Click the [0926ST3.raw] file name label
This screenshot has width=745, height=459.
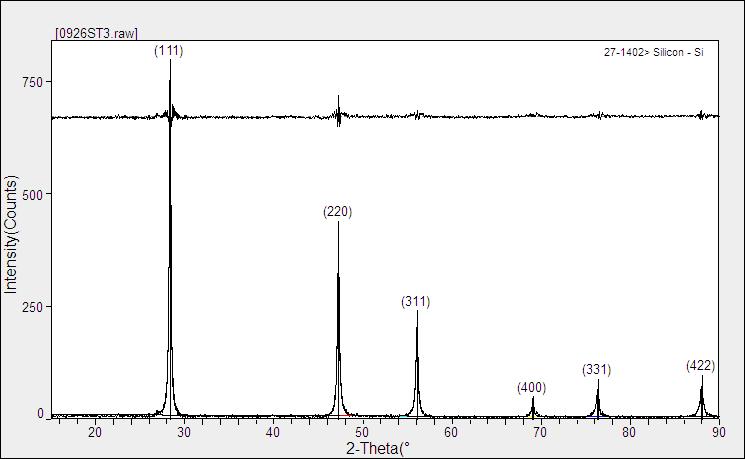[96, 34]
